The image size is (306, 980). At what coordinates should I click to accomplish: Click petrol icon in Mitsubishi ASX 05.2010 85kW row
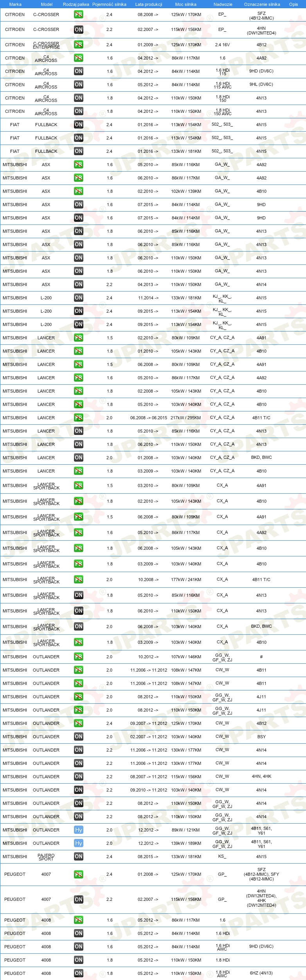pos(79,165)
